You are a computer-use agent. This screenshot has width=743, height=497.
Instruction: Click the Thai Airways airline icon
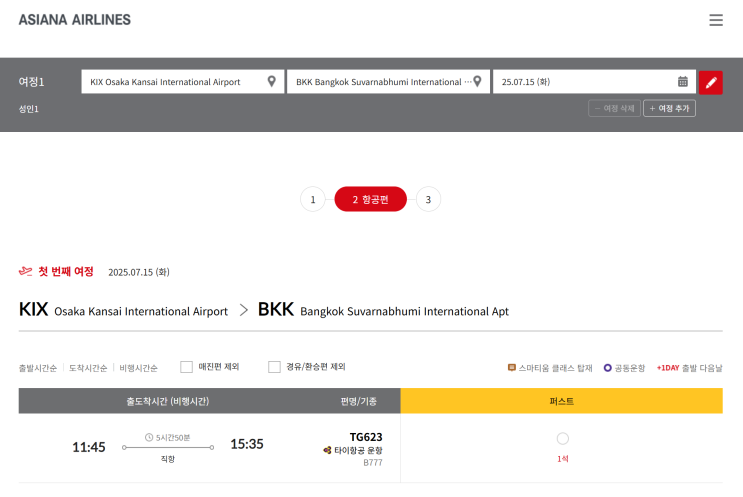tap(327, 451)
